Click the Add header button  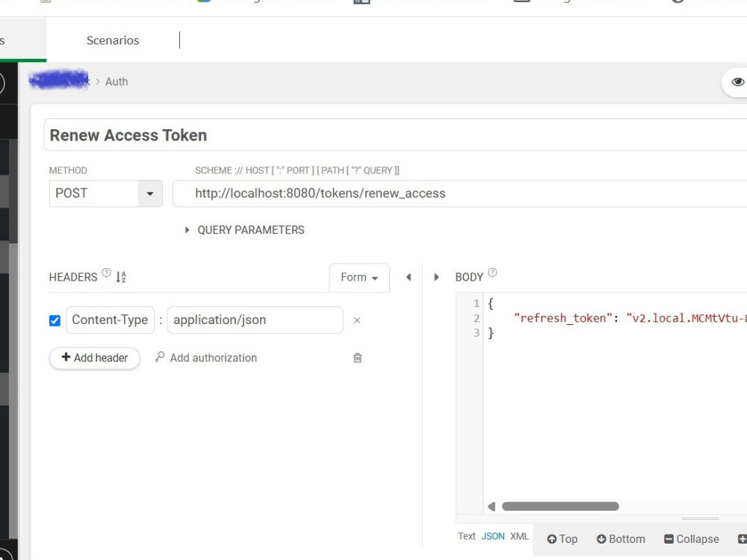[x=95, y=358]
